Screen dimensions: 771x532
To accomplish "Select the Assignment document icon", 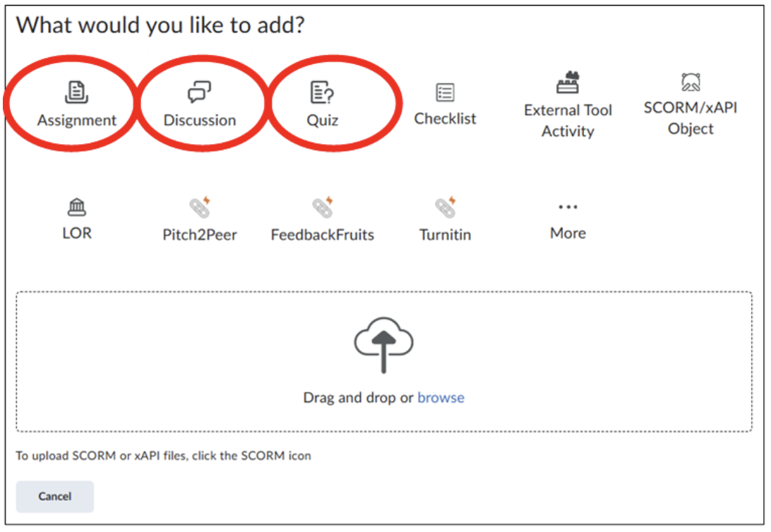I will pos(77,92).
